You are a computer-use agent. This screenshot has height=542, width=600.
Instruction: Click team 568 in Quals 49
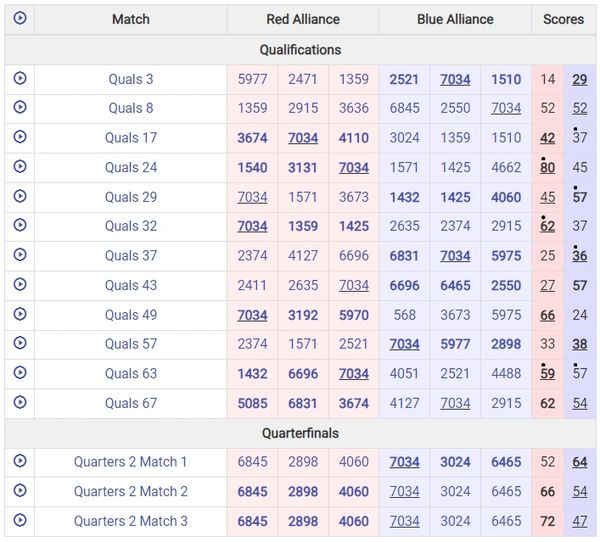click(404, 315)
